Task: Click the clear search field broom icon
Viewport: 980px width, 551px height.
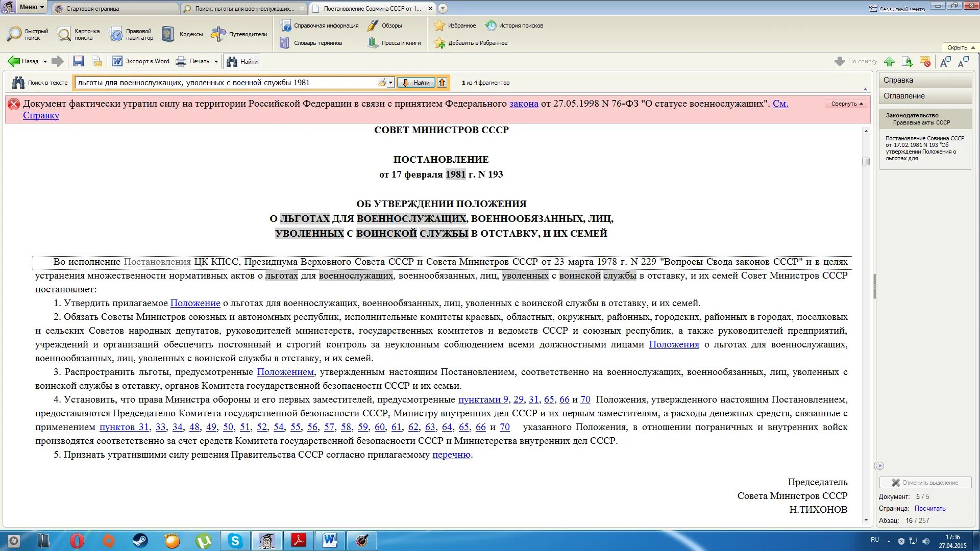Action: click(382, 83)
